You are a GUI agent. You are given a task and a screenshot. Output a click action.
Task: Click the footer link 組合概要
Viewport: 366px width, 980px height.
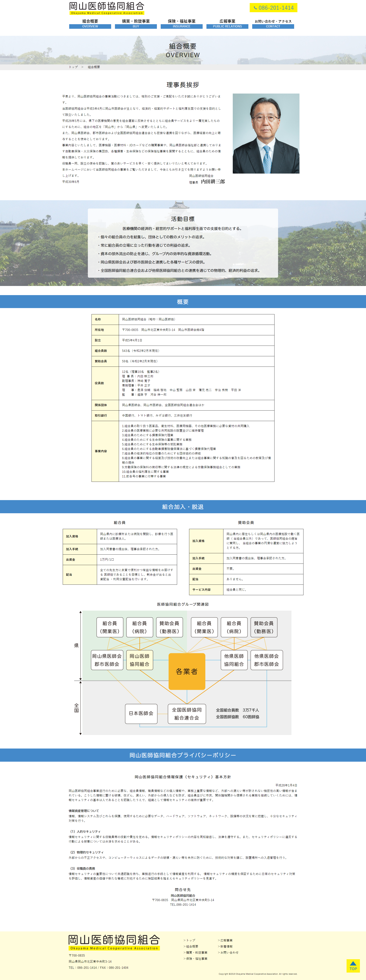[x=191, y=946]
